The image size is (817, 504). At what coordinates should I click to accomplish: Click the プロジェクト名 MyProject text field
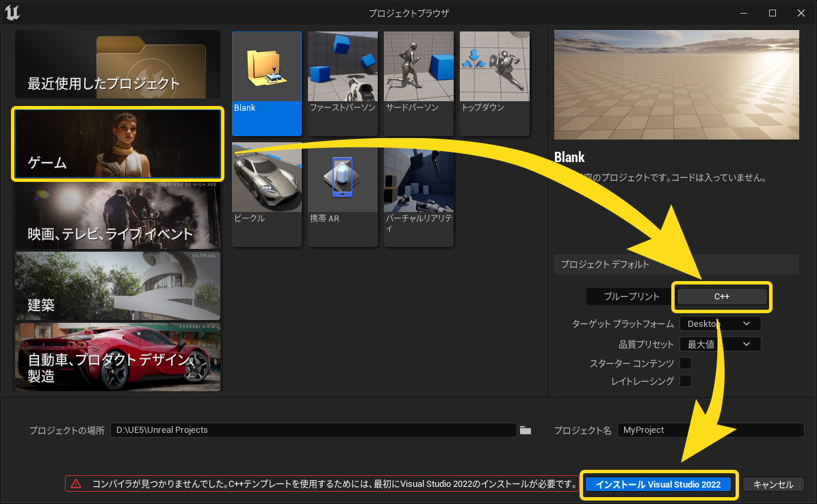click(710, 430)
